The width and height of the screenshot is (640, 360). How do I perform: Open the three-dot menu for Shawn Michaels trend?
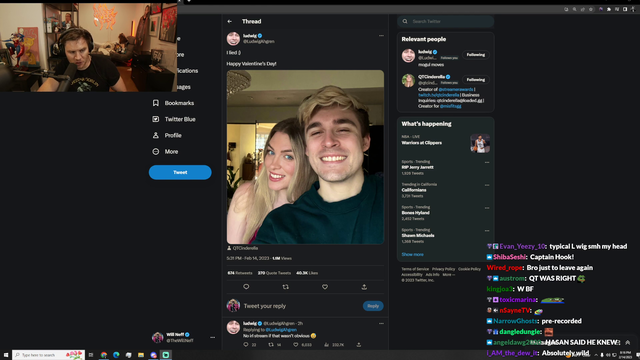(487, 231)
